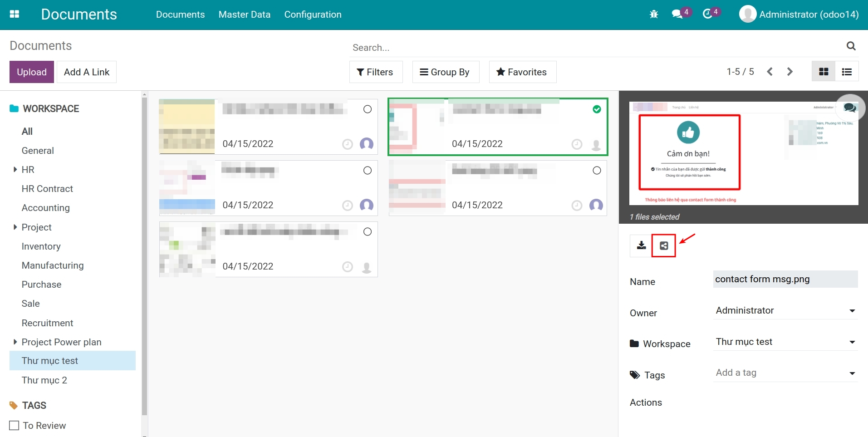This screenshot has height=437, width=868.
Task: Expand the HR workspace tree item
Action: (14, 169)
